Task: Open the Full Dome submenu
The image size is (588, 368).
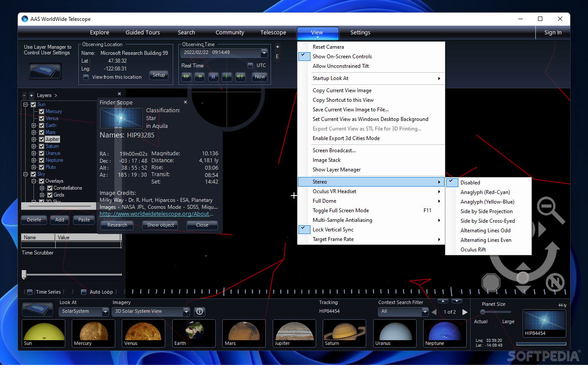Action: click(371, 201)
